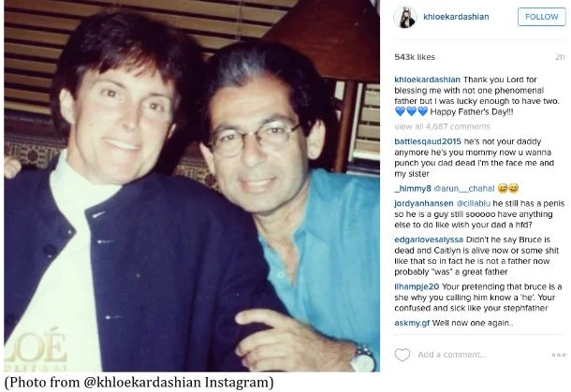The image size is (571, 392).
Task: Click the Follow button
Action: (541, 17)
